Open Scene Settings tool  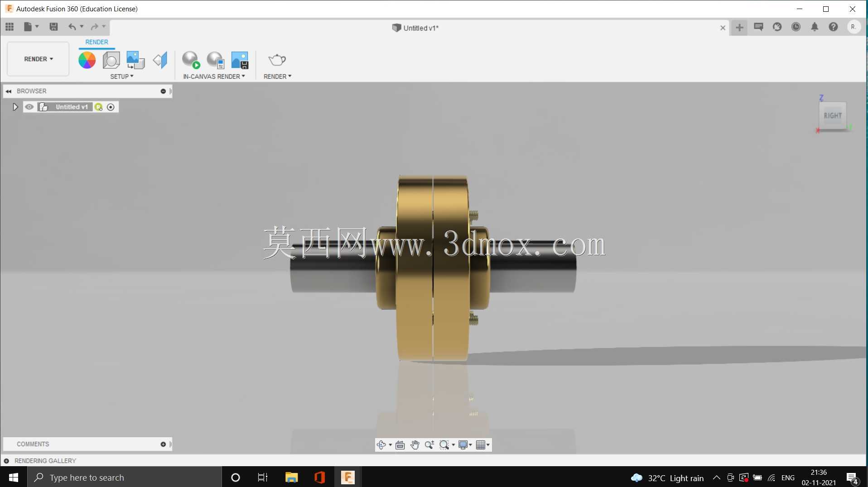111,60
